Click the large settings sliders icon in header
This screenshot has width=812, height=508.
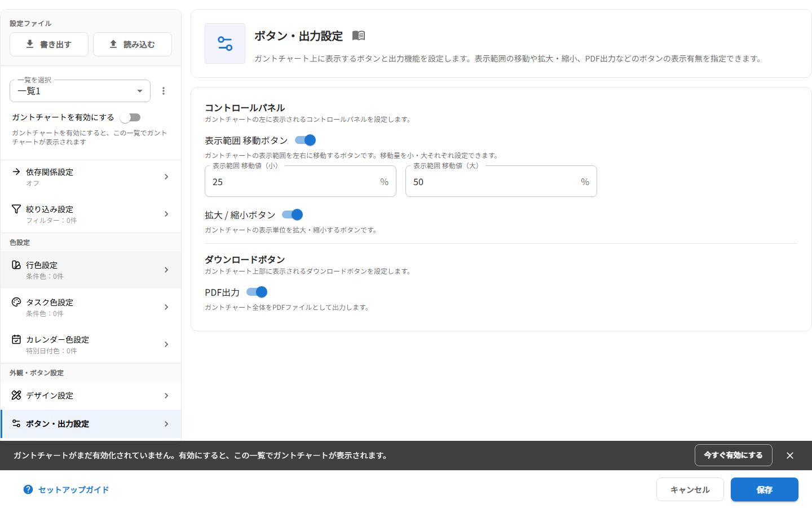[225, 43]
